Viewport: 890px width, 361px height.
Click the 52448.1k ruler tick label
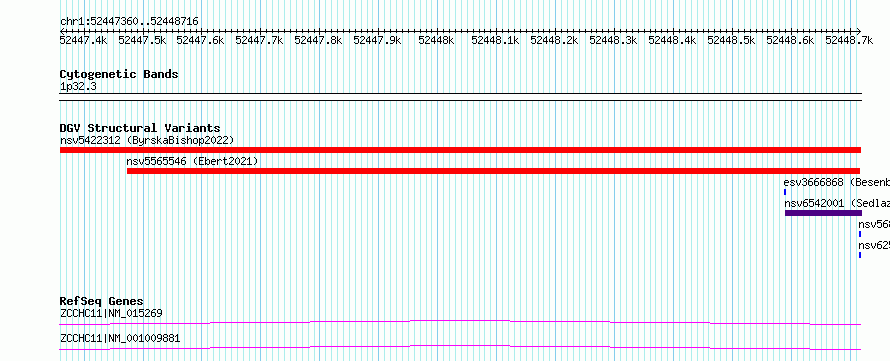pyautogui.click(x=496, y=40)
